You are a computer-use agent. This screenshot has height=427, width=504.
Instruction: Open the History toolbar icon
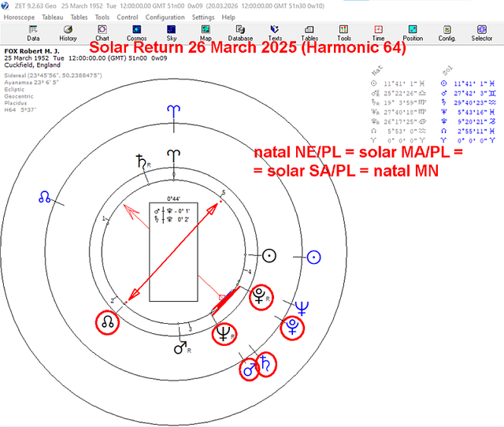click(68, 33)
